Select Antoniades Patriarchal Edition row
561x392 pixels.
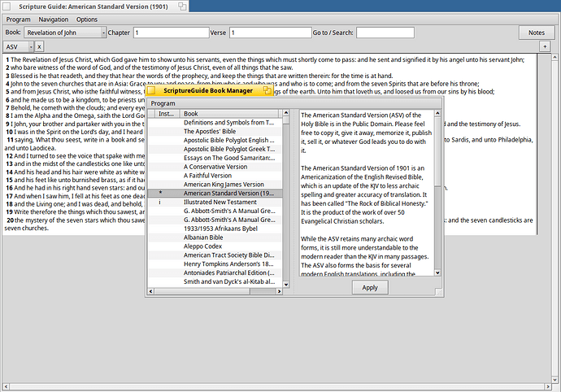point(215,272)
